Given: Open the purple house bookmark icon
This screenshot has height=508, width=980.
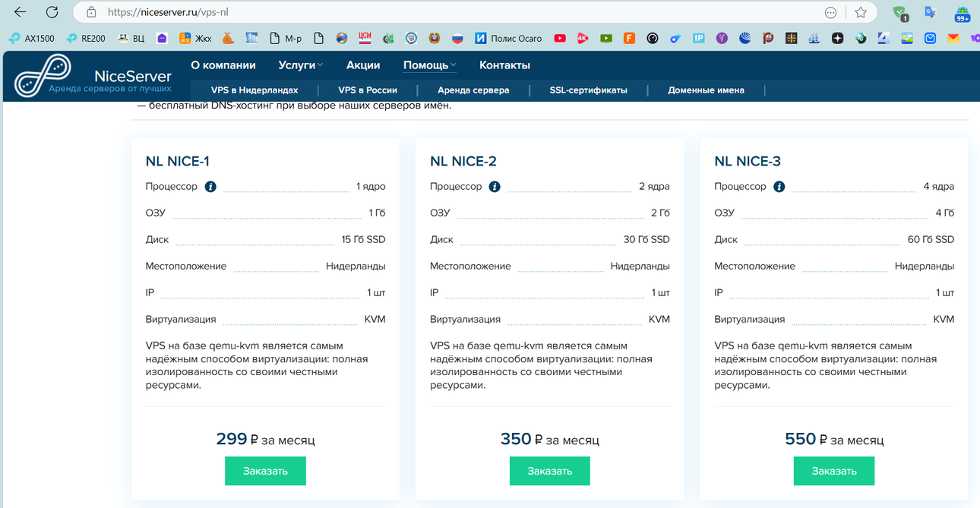Looking at the screenshot, I should [162, 38].
